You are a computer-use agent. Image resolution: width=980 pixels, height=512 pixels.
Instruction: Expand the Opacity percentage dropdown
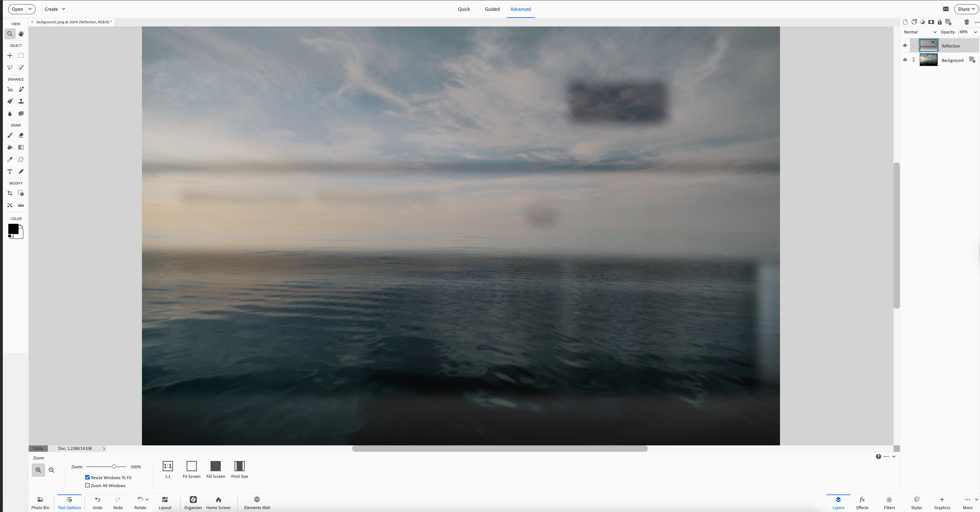pyautogui.click(x=975, y=32)
